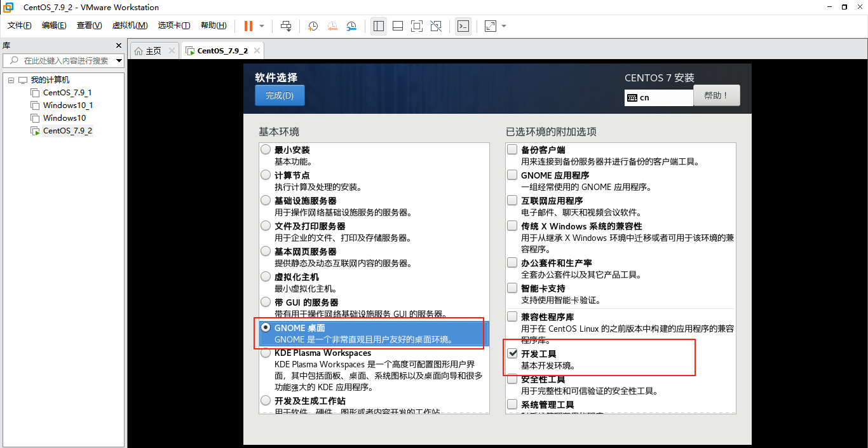
Task: Check the 传统 X Windows 系统的兼容性 checkbox
Action: tap(512, 226)
